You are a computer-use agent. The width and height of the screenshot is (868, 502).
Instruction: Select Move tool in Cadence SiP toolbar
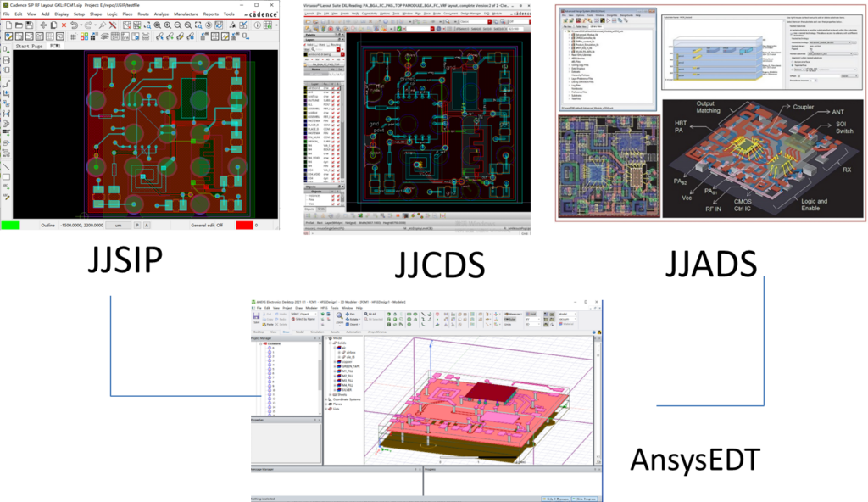(43, 25)
